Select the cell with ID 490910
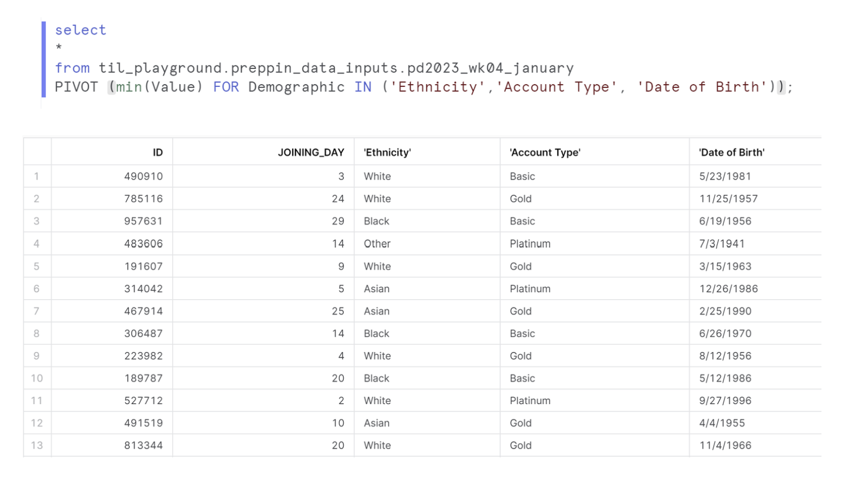 [x=144, y=177]
